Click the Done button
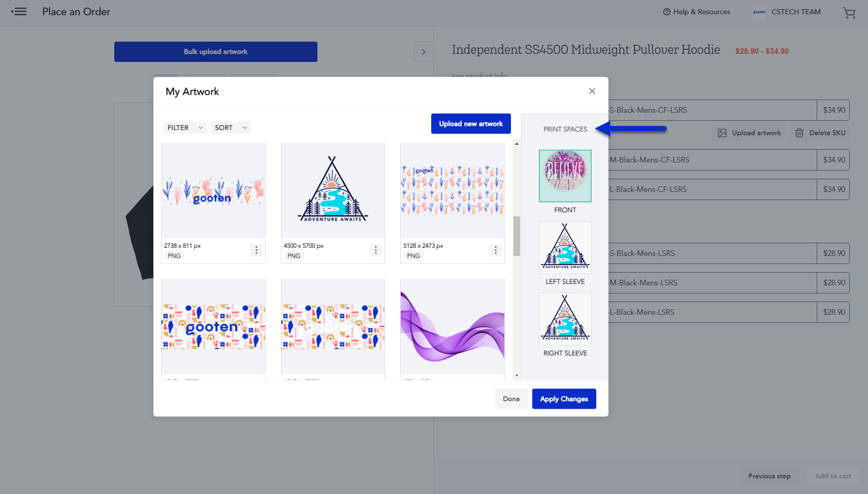This screenshot has height=494, width=868. 511,399
